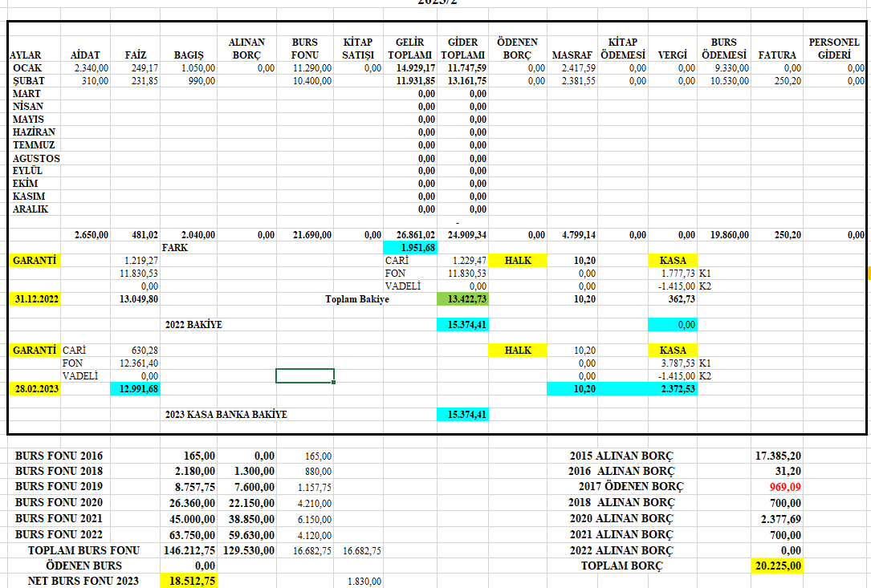Viewport: 871px width, 588px height.
Task: Select the FAİZ column header
Action: 136,55
